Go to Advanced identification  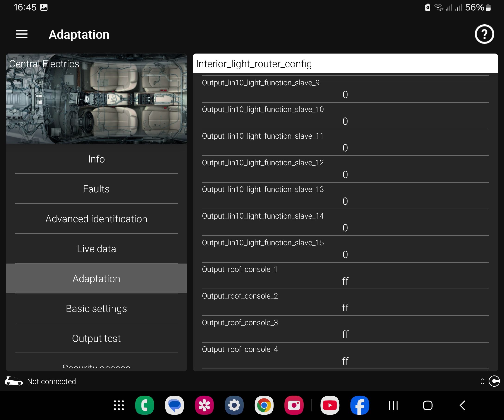pyautogui.click(x=96, y=219)
